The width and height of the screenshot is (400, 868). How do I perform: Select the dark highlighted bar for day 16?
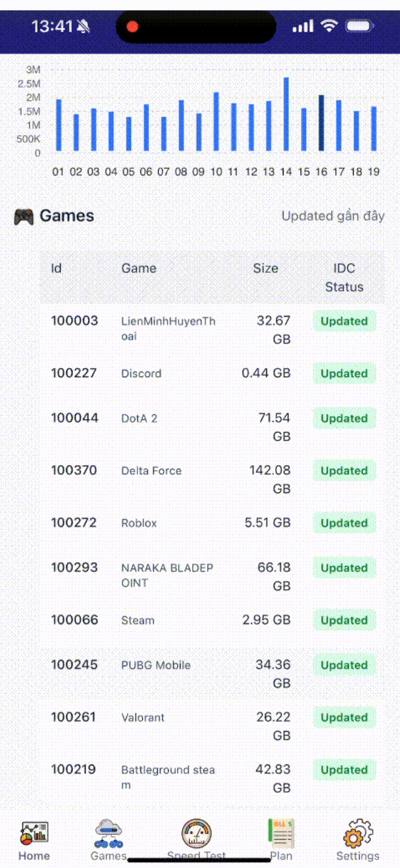point(321,124)
